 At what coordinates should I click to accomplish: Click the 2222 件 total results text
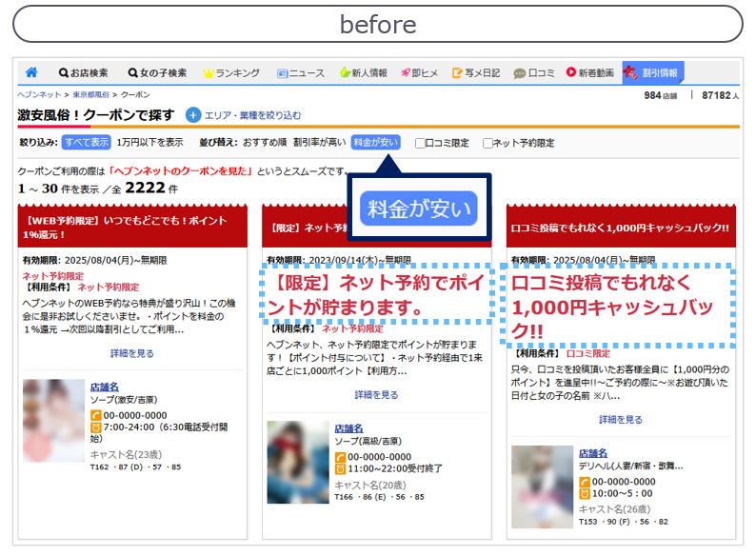[151, 189]
